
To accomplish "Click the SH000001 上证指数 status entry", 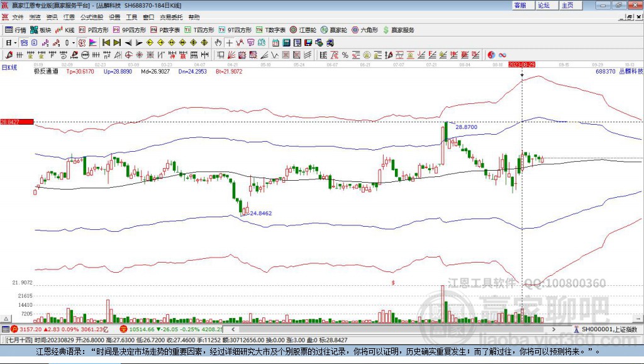I will (x=606, y=329).
